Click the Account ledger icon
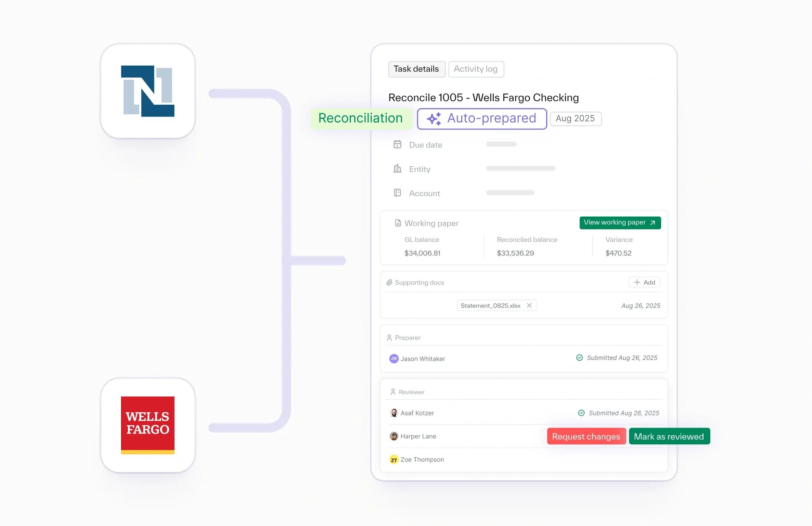812x526 pixels. click(x=398, y=193)
